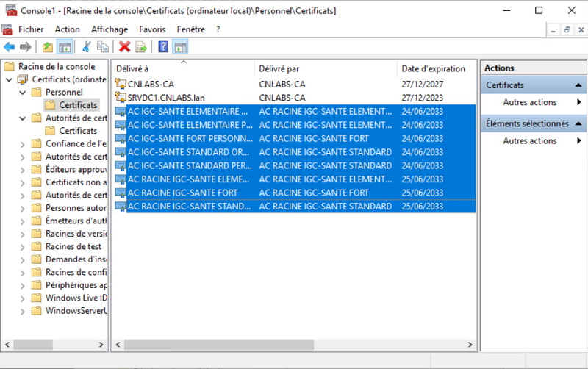Open Autres actions under Éléments sélectionnés
The width and height of the screenshot is (588, 369).
529,141
